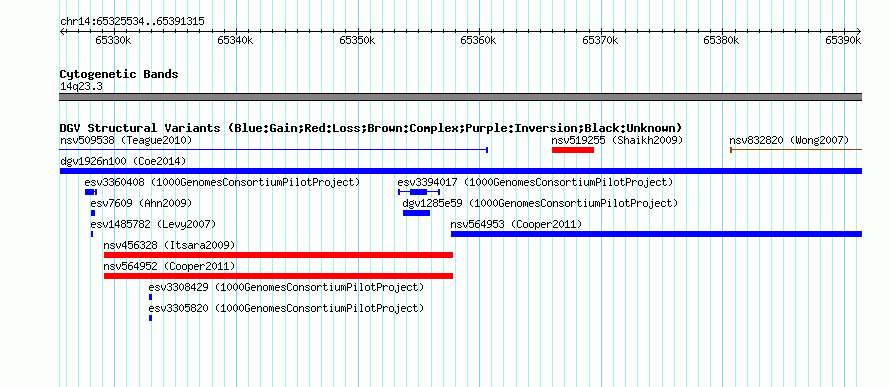
Task: Click the nsv509538 thin blue line feature
Action: point(274,150)
